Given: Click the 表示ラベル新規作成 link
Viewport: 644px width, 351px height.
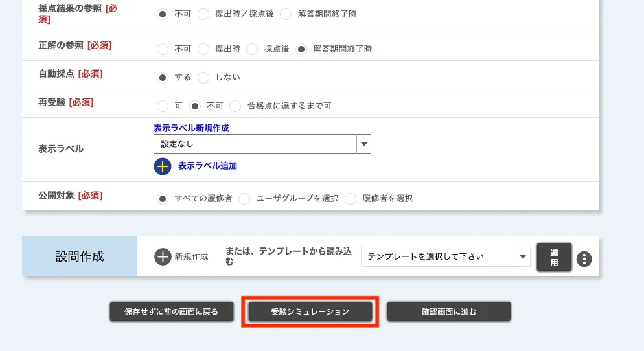Looking at the screenshot, I should click(x=191, y=128).
